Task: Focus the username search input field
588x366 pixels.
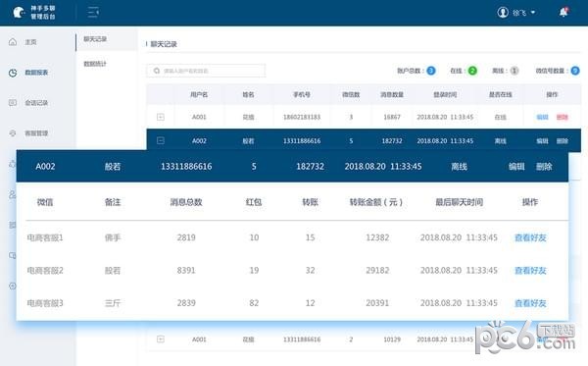Action: [206, 71]
